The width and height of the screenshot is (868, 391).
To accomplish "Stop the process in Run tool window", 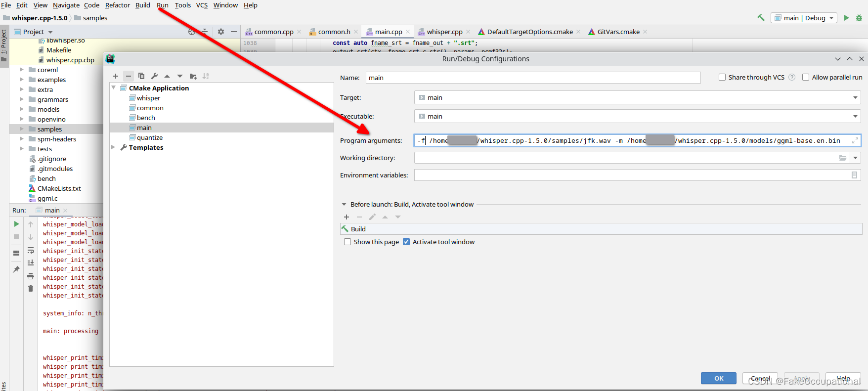I will pos(16,237).
